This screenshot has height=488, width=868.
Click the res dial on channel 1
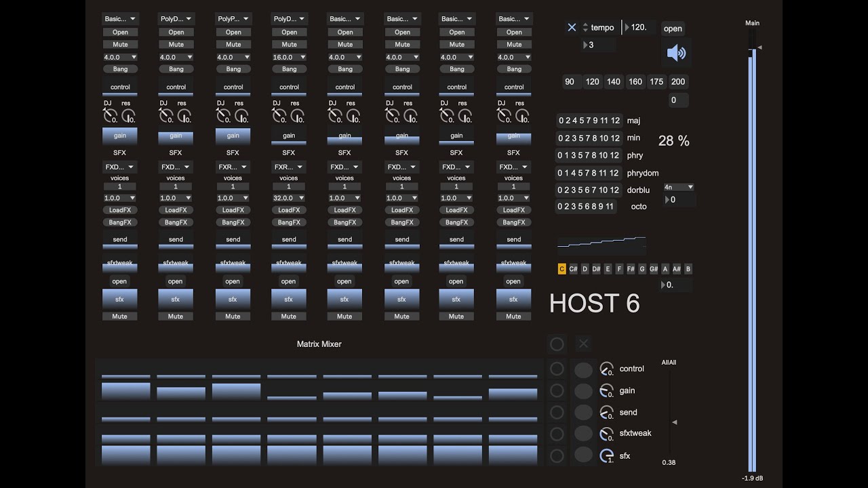(x=127, y=116)
